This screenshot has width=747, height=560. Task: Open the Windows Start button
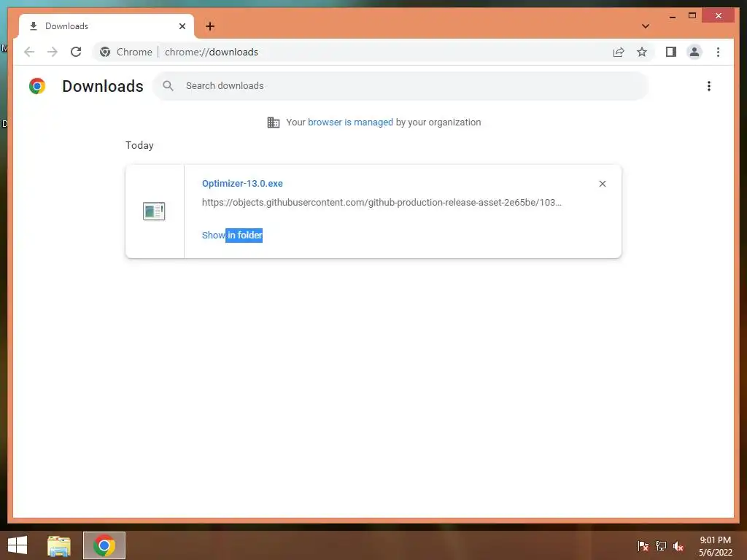[18, 545]
